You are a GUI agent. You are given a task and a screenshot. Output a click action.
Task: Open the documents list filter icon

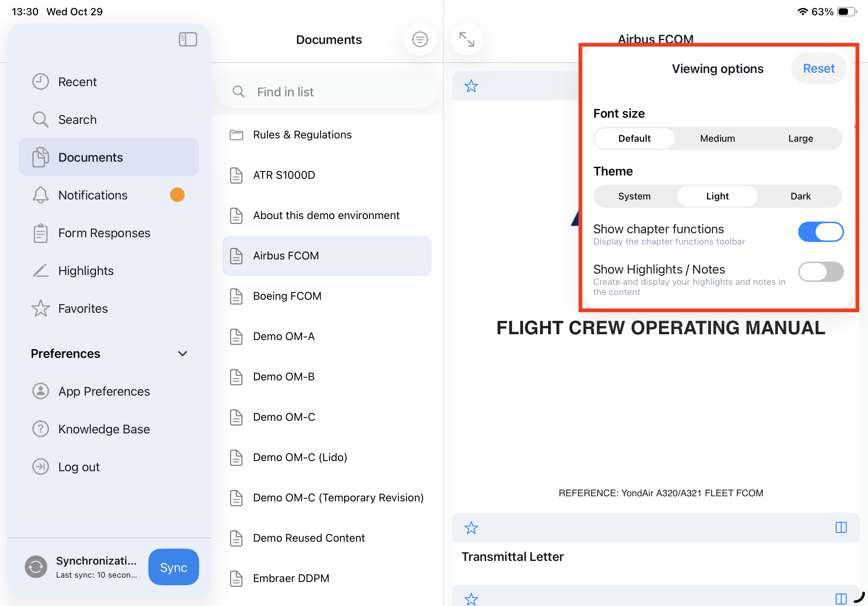pyautogui.click(x=419, y=39)
